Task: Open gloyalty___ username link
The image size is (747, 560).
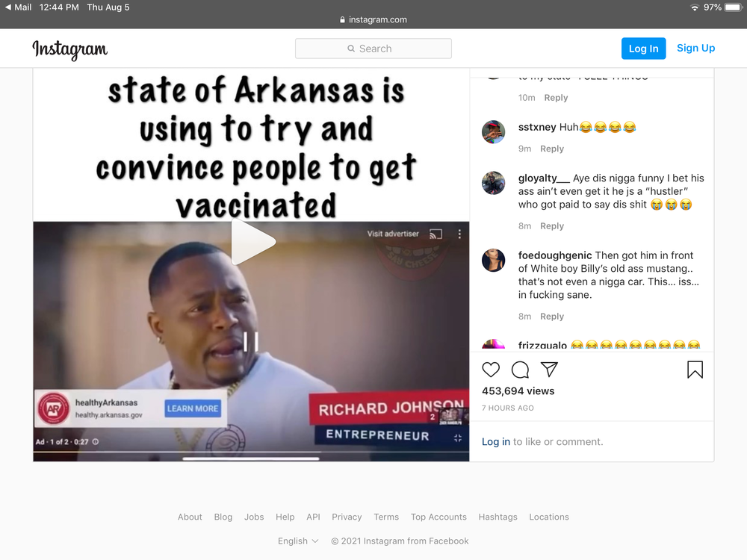Action: 544,178
